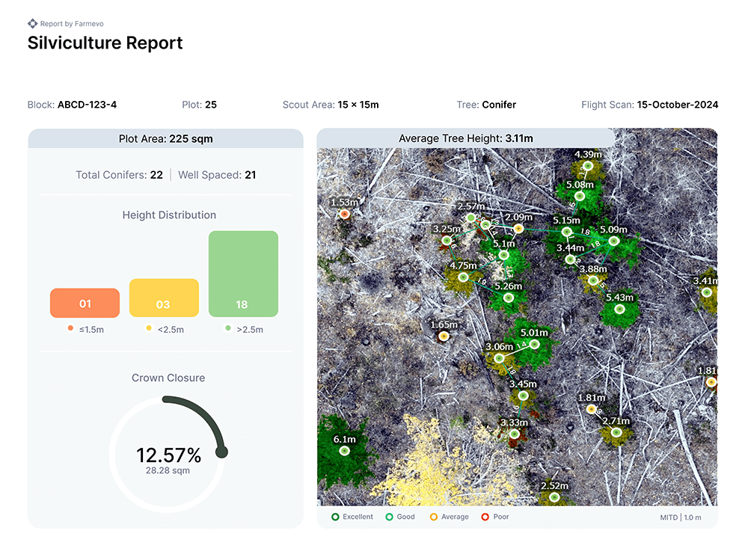Screen dimensions: 748x560
Task: Click the Average legend circle
Action: click(x=434, y=517)
